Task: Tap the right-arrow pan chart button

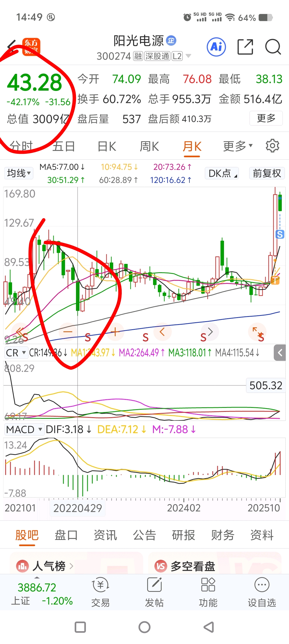Action: (210, 332)
